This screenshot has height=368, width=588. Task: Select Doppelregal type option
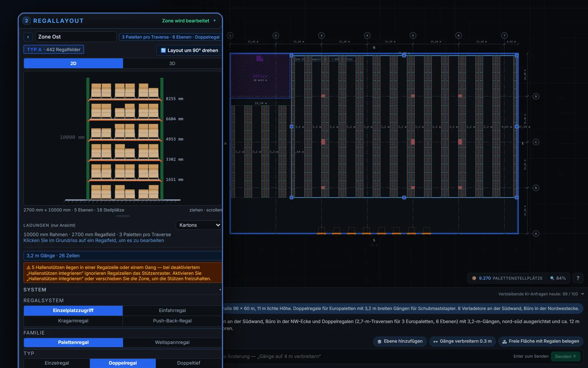[x=123, y=363]
